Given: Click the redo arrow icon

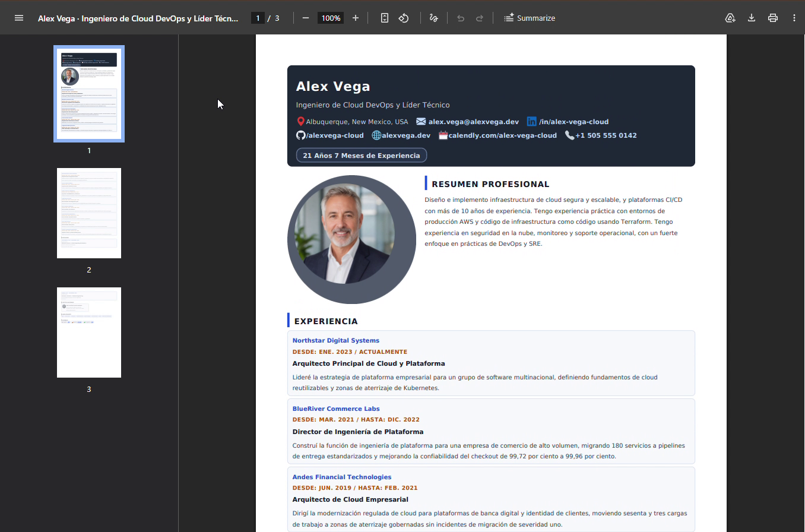Looking at the screenshot, I should (x=480, y=18).
